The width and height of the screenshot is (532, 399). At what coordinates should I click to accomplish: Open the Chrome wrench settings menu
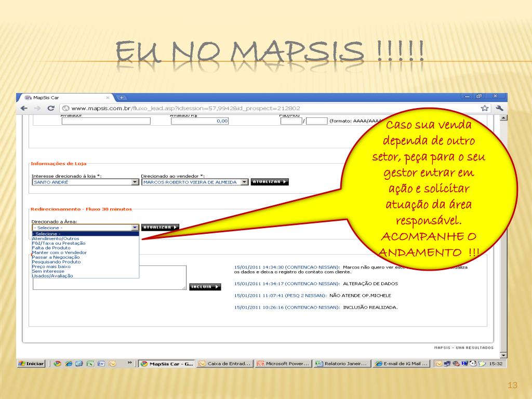[499, 108]
